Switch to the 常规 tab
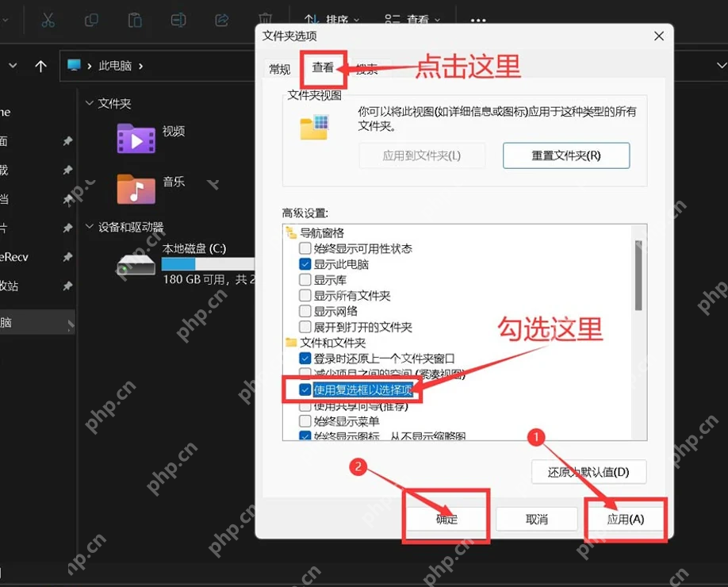The width and height of the screenshot is (728, 587). 279,69
